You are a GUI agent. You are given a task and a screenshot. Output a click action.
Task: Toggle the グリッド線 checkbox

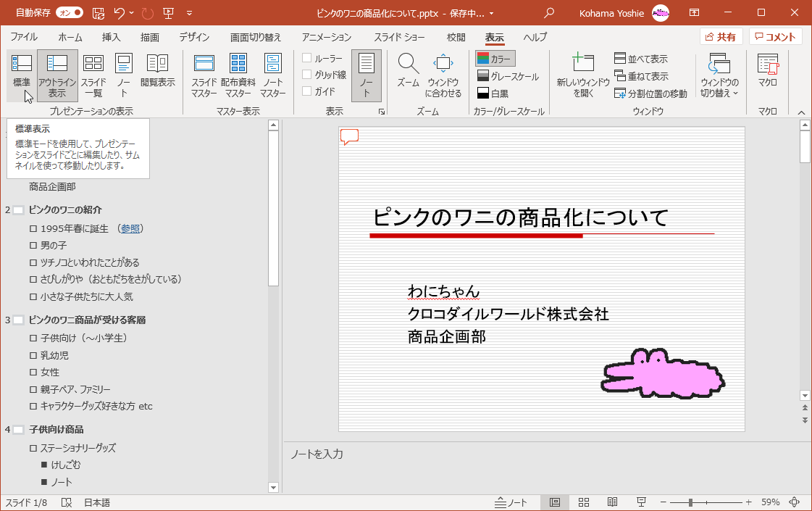(x=307, y=75)
